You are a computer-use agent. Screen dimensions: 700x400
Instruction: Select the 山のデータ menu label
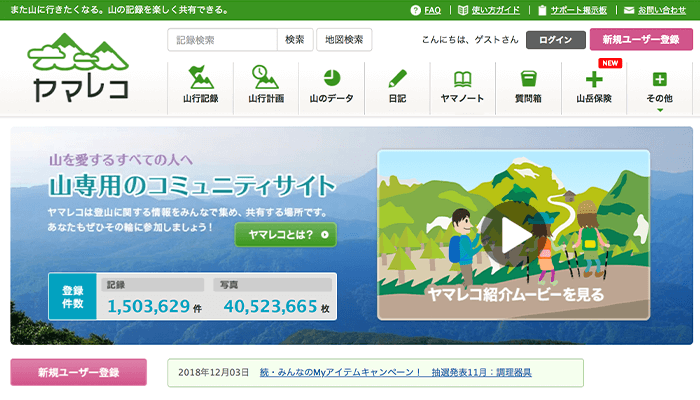point(331,98)
